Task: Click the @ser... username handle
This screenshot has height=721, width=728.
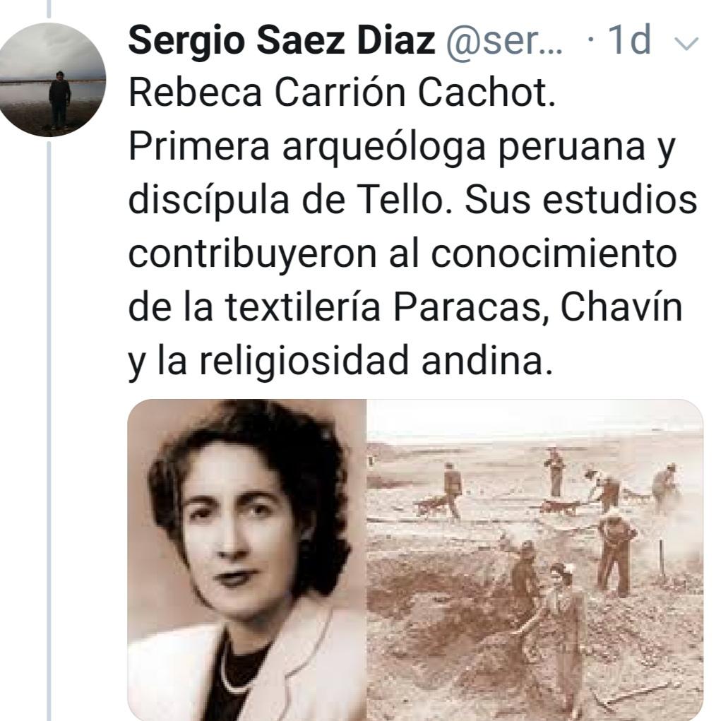Action: (x=505, y=42)
